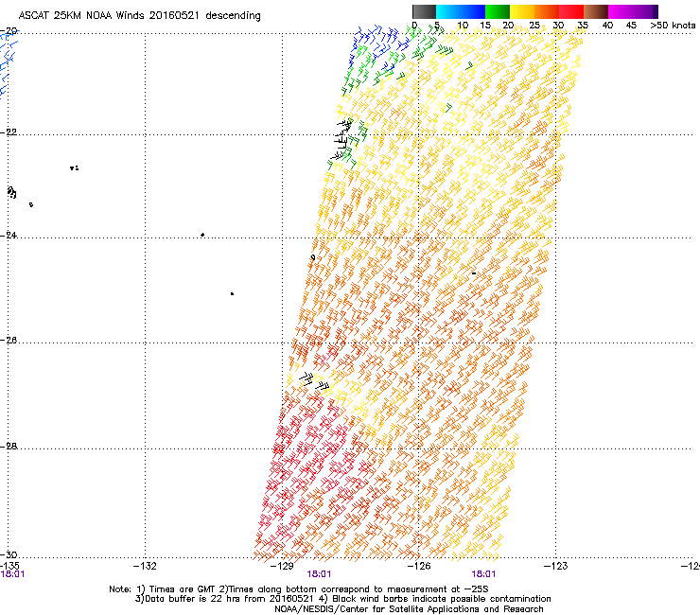Click the '10' legend scale label
This screenshot has width=700, height=615.
[x=463, y=26]
